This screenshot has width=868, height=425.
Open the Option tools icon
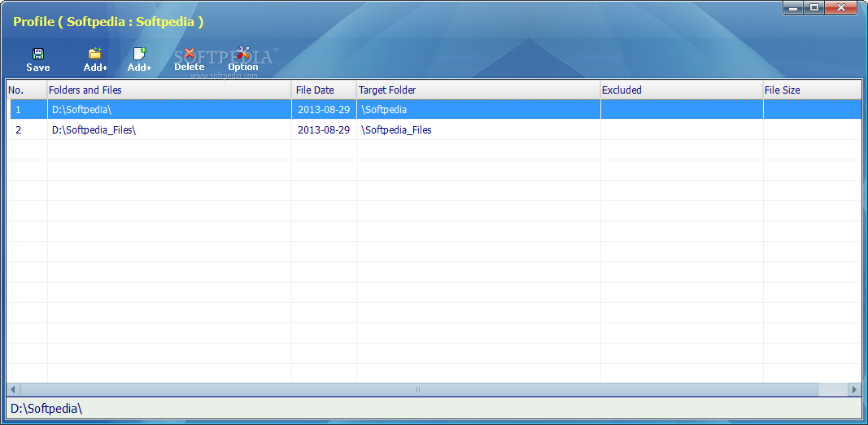[x=243, y=60]
